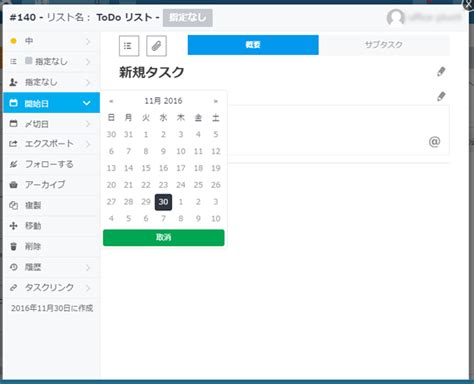Image resolution: width=474 pixels, height=384 pixels.
Task: Expand the 〆切日 row chevron
Action: tap(88, 124)
